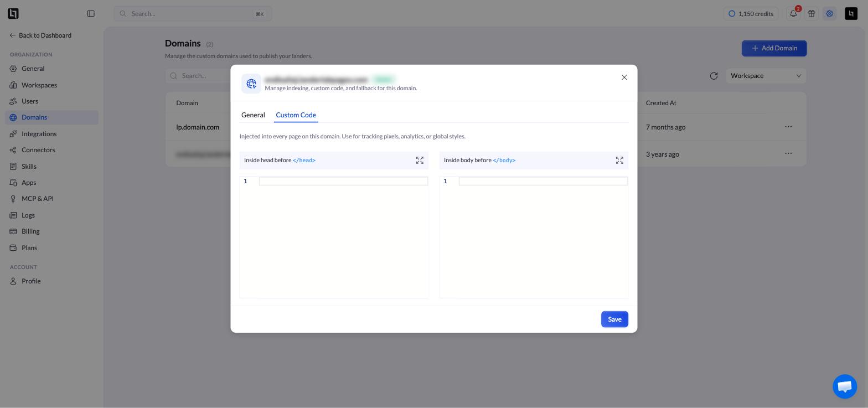Click the Add Domain button
Viewport: 868px width, 408px height.
coord(774,48)
